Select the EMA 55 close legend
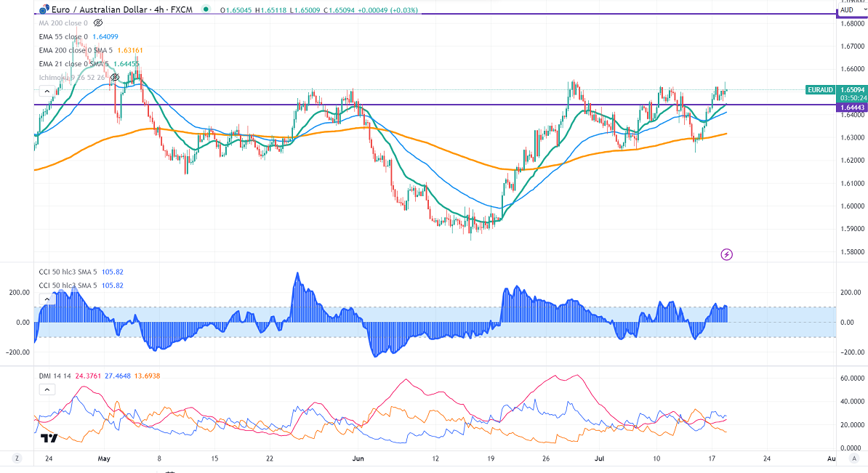The width and height of the screenshot is (868, 473). point(63,36)
